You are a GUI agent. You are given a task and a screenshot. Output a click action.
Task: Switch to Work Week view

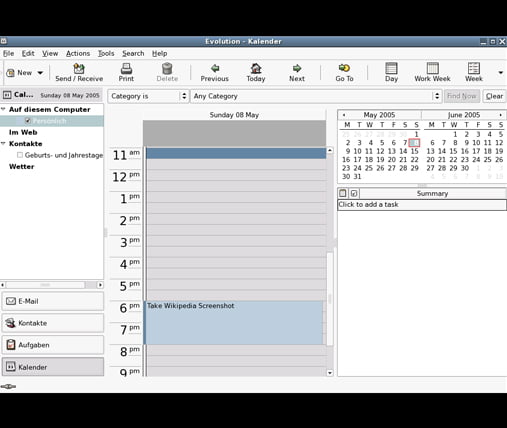433,68
